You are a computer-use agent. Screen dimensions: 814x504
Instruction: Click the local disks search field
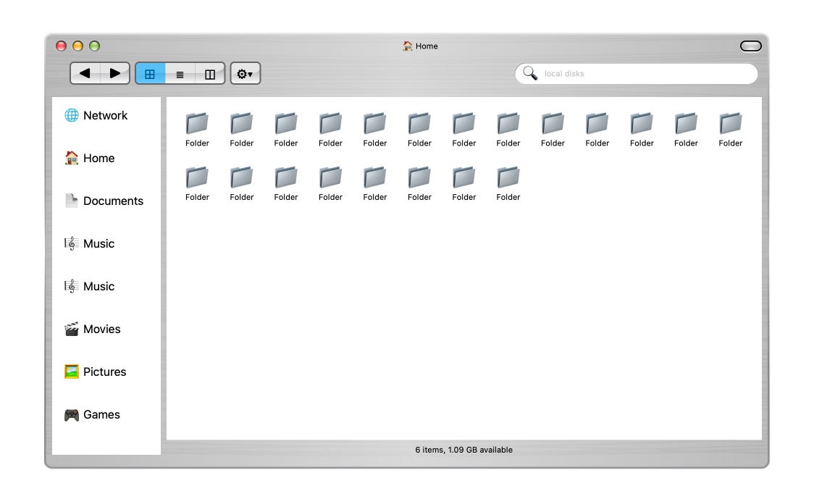(637, 74)
